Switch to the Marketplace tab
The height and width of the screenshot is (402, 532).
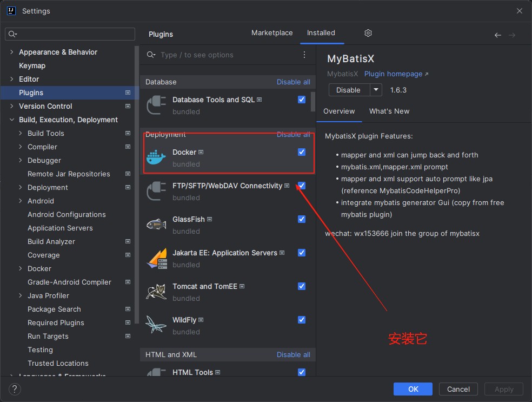[x=272, y=33]
